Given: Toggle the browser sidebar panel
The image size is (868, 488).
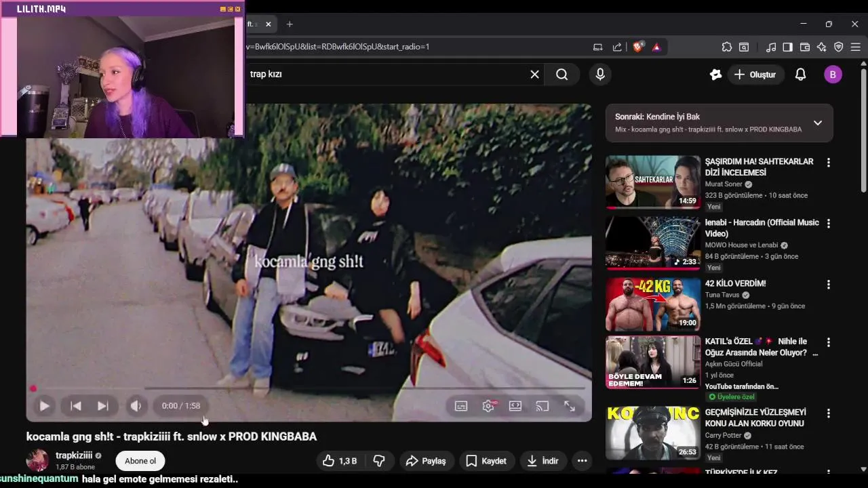Looking at the screenshot, I should click(x=787, y=47).
